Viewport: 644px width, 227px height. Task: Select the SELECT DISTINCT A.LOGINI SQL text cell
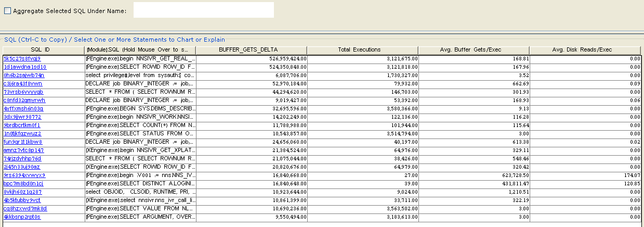pos(140,184)
